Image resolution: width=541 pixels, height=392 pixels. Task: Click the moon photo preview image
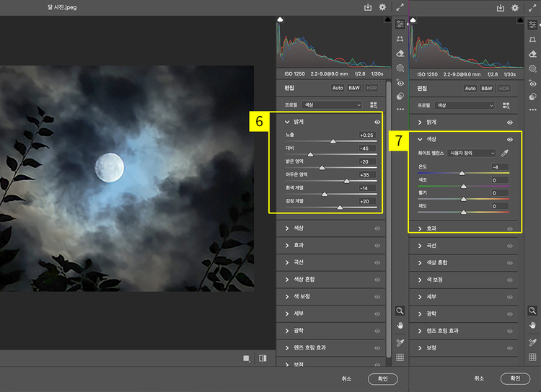click(127, 178)
